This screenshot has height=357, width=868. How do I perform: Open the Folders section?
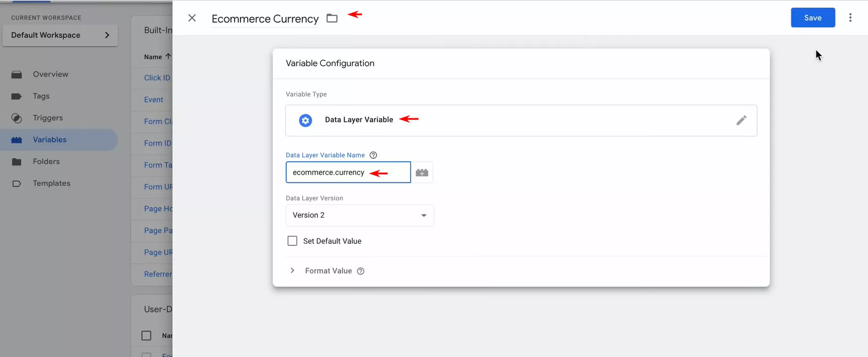46,162
